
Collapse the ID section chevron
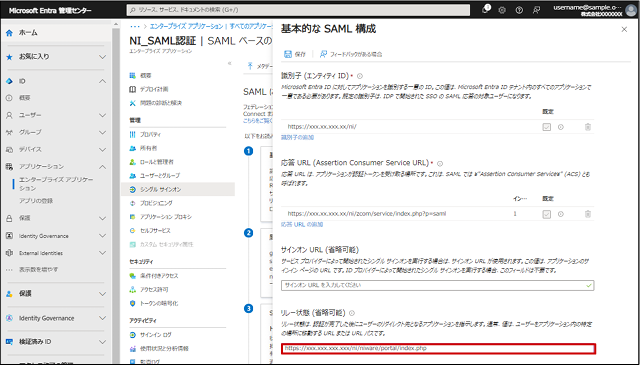102,81
